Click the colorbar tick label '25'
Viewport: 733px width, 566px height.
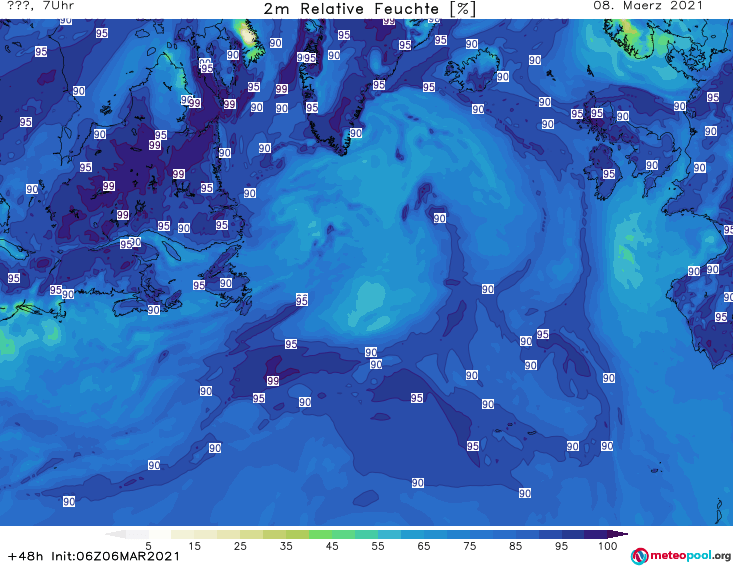[x=240, y=546]
